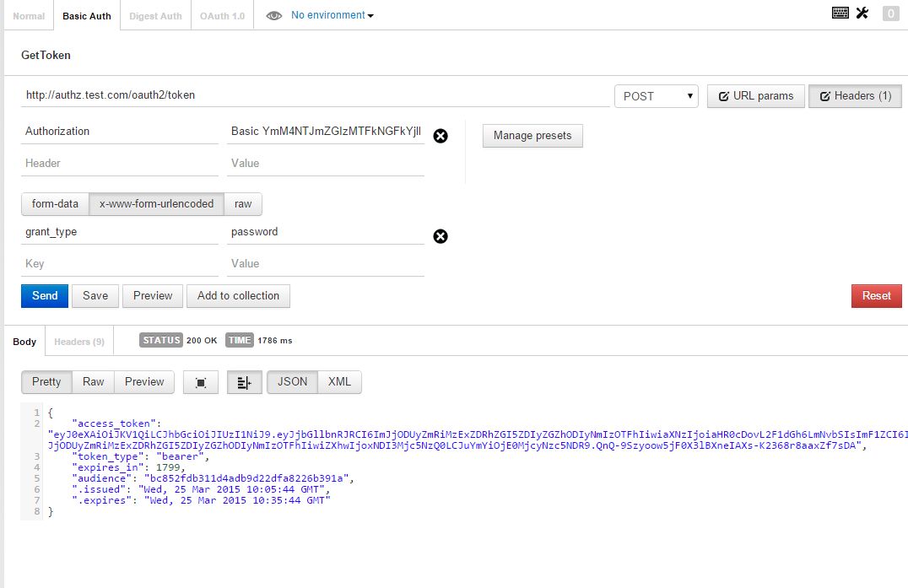The image size is (908, 588).
Task: Switch to Digest Auth tab
Action: (155, 16)
